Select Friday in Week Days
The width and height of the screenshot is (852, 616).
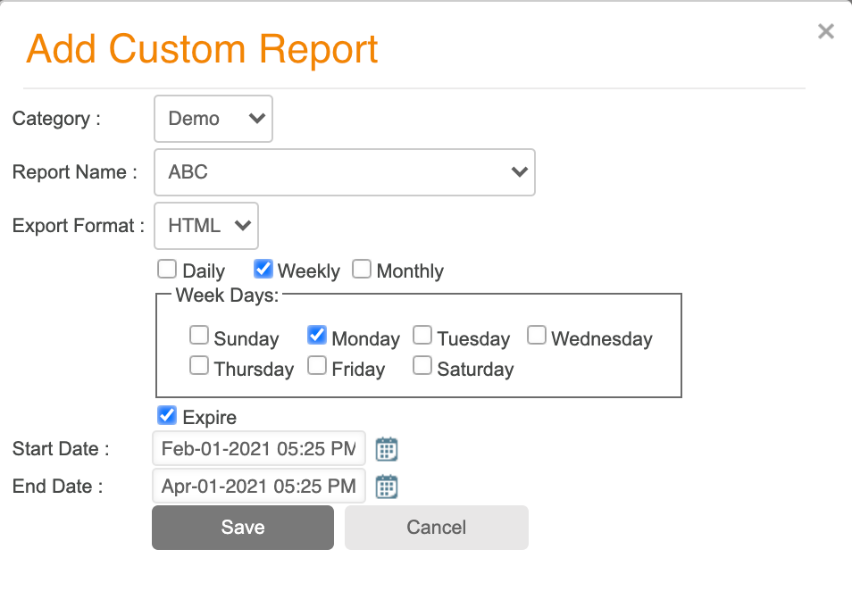click(317, 365)
